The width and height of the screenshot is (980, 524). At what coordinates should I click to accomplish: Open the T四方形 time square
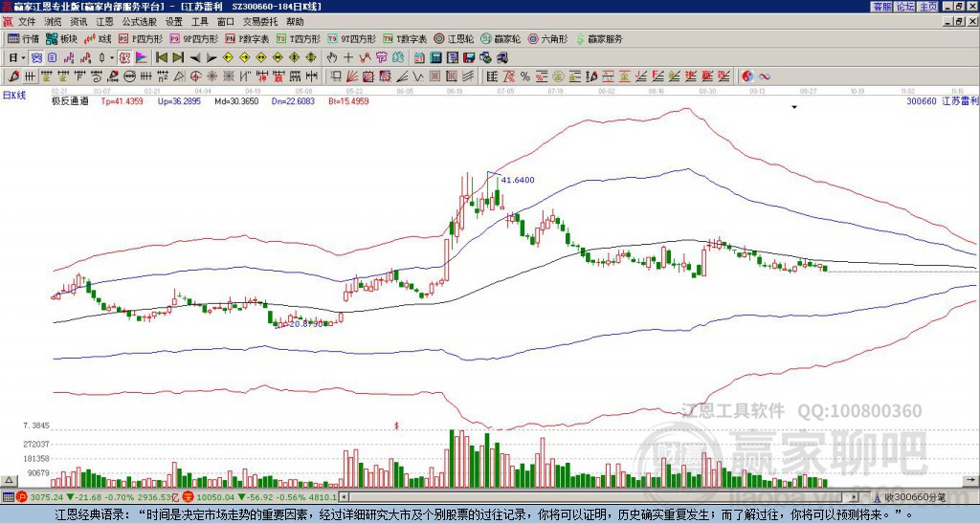(299, 38)
